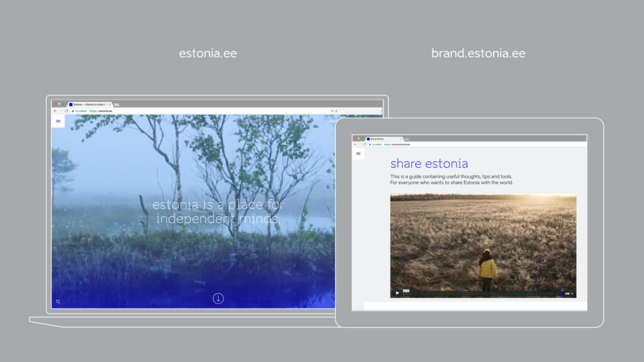Select the Estonia browser tab
The width and height of the screenshot is (644, 362).
pos(90,104)
